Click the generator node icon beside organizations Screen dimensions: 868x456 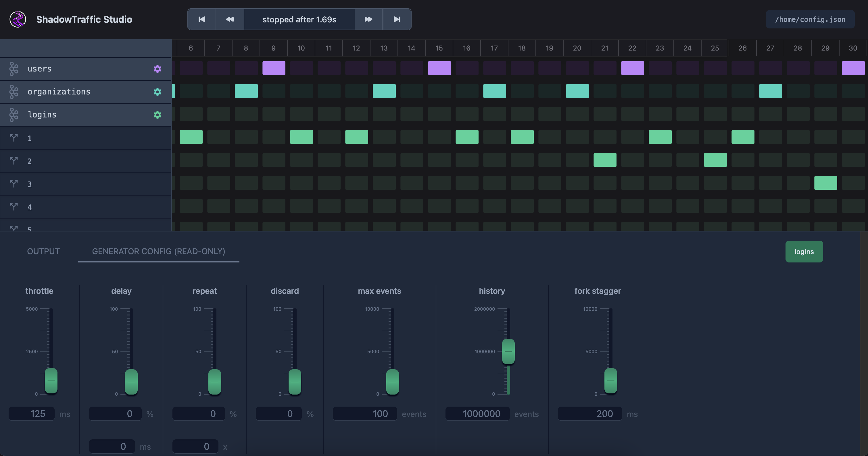[x=14, y=92]
